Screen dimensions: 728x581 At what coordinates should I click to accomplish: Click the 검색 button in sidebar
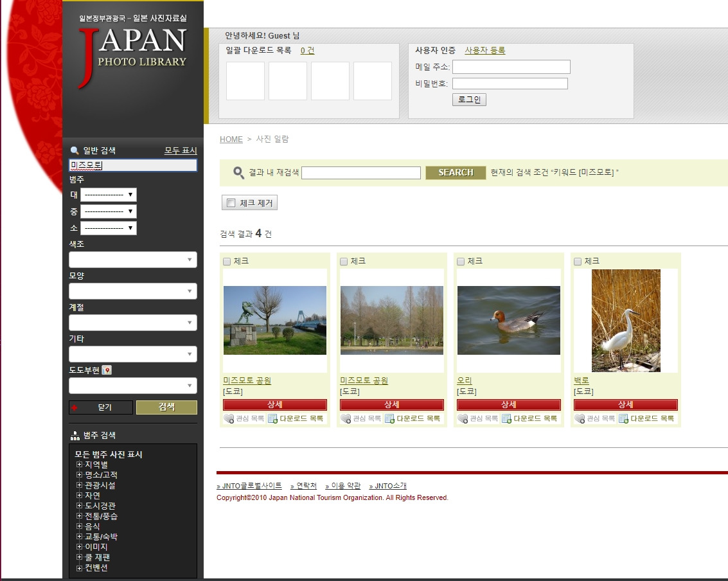(x=166, y=407)
